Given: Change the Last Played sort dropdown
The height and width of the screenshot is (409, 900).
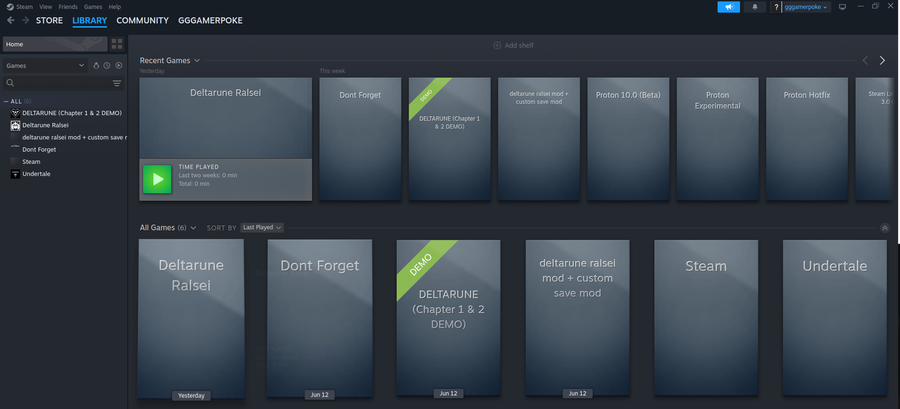Looking at the screenshot, I should (262, 228).
